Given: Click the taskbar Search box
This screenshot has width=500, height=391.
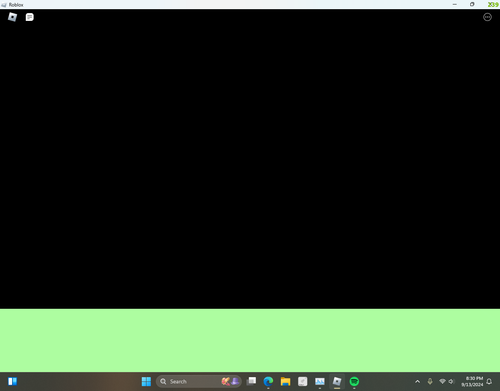Looking at the screenshot, I should (x=199, y=381).
